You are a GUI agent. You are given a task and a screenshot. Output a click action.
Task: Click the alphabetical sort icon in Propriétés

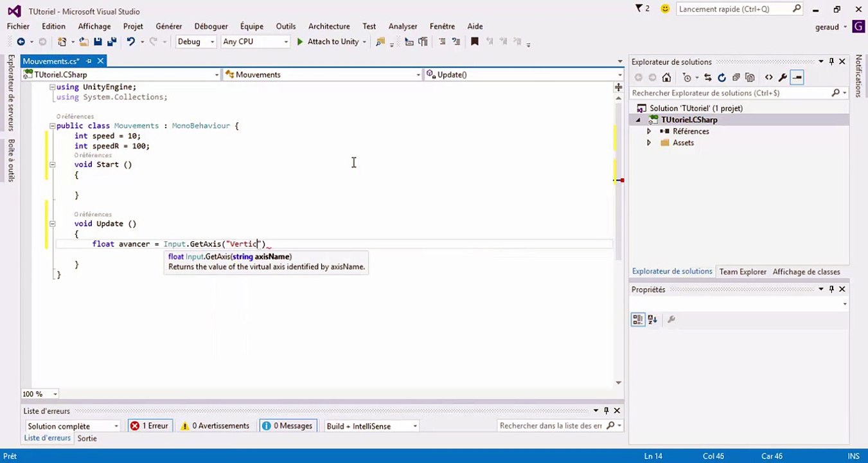652,320
